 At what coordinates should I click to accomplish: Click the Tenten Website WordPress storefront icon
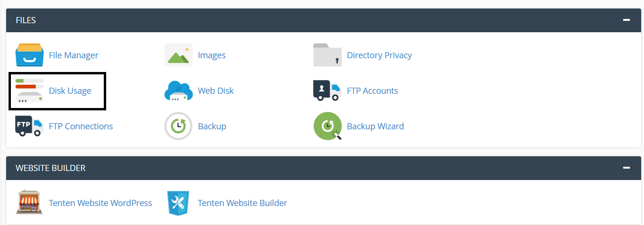(29, 203)
